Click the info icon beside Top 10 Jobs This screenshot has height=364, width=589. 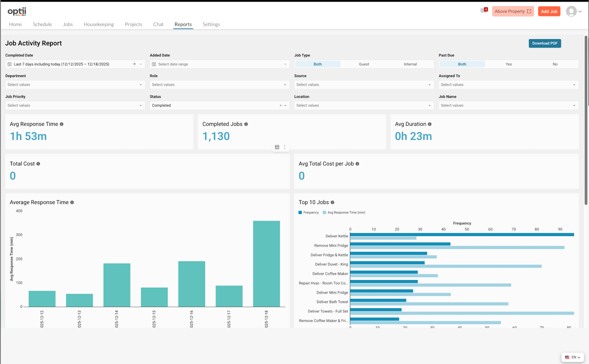332,202
